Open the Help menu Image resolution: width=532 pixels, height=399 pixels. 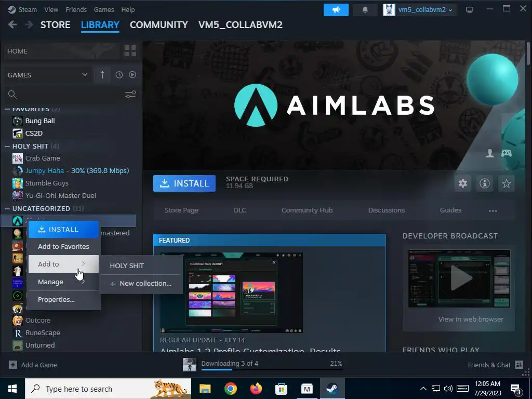pyautogui.click(x=128, y=10)
